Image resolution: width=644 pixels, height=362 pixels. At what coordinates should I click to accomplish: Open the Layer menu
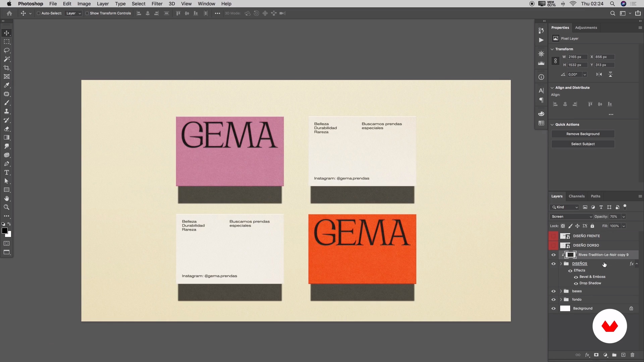tap(103, 4)
